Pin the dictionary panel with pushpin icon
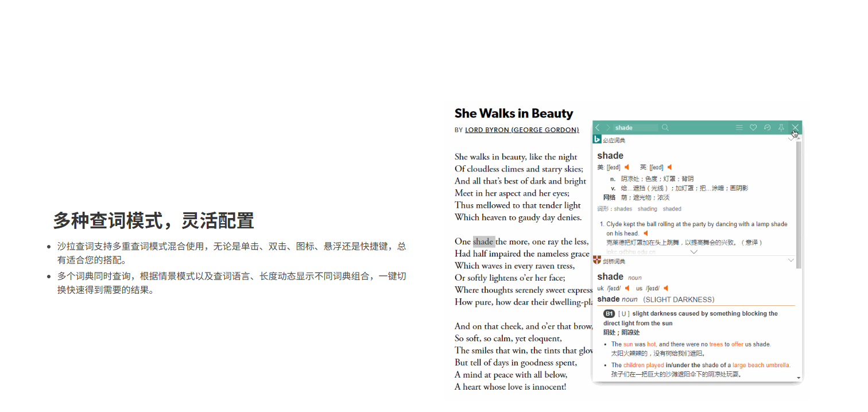 pos(781,127)
